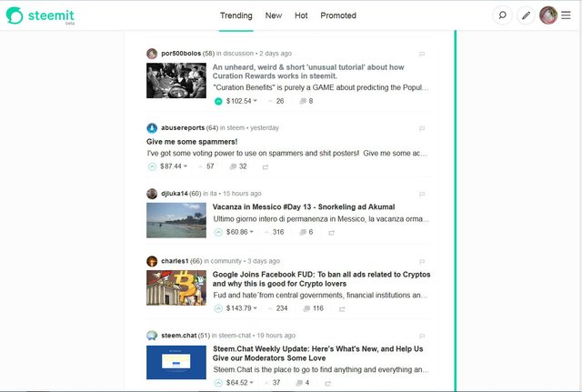Expand payout details for $143.79

coord(242,308)
